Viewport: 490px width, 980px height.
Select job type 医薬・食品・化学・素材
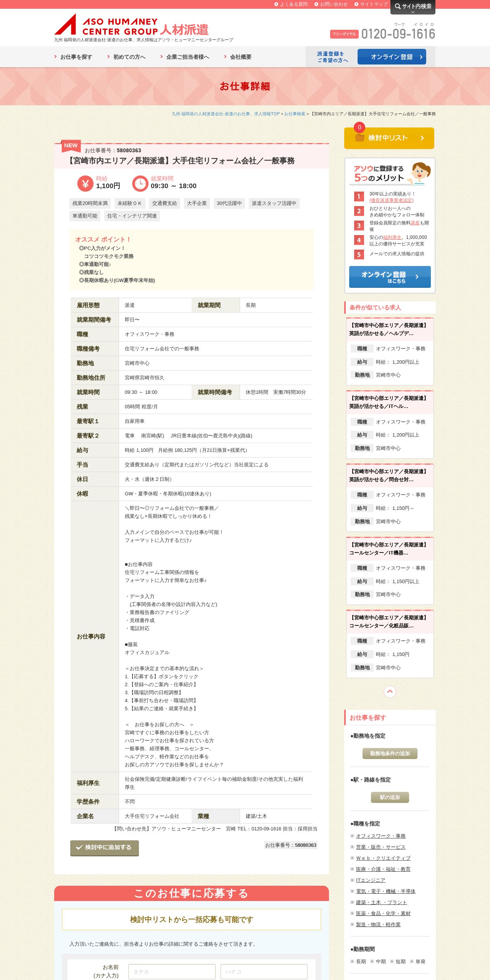point(383,914)
